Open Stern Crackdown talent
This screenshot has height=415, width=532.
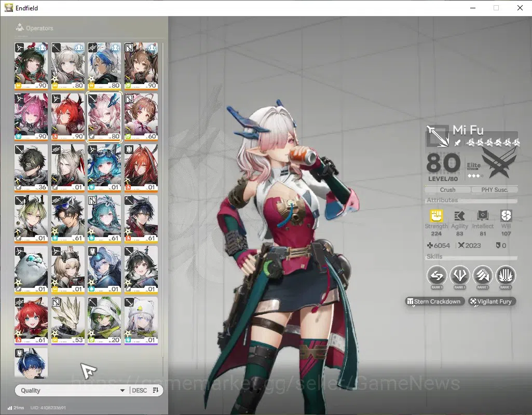click(434, 301)
